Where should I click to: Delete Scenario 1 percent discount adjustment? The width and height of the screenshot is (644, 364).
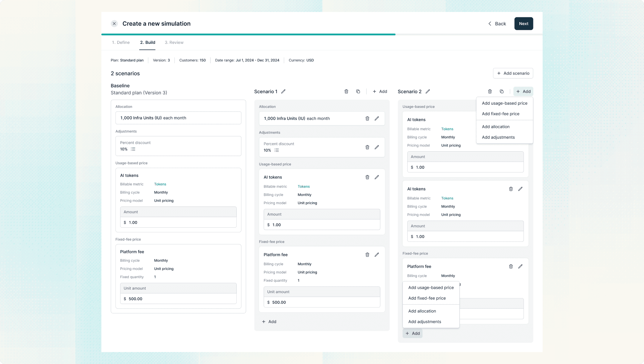pyautogui.click(x=367, y=147)
